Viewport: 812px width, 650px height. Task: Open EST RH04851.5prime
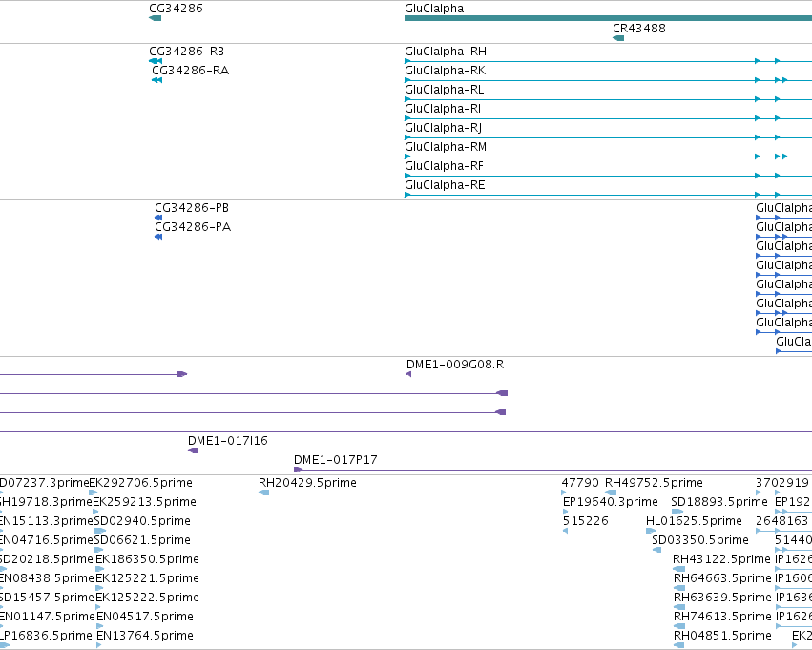722,636
